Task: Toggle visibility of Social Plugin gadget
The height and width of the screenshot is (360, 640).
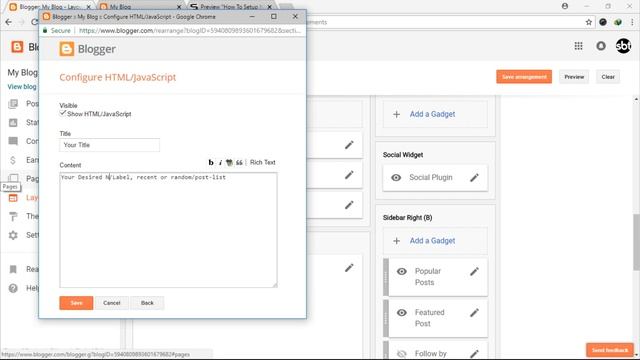Action: [x=396, y=178]
